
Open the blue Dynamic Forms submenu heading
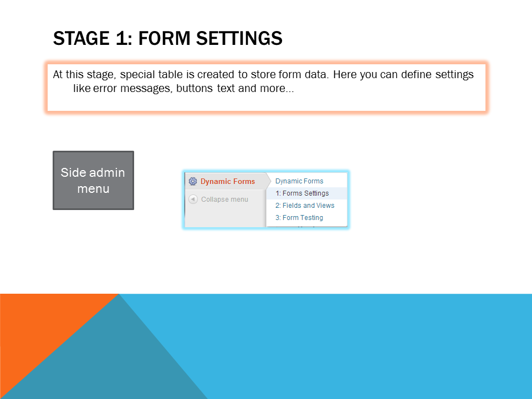tap(299, 181)
